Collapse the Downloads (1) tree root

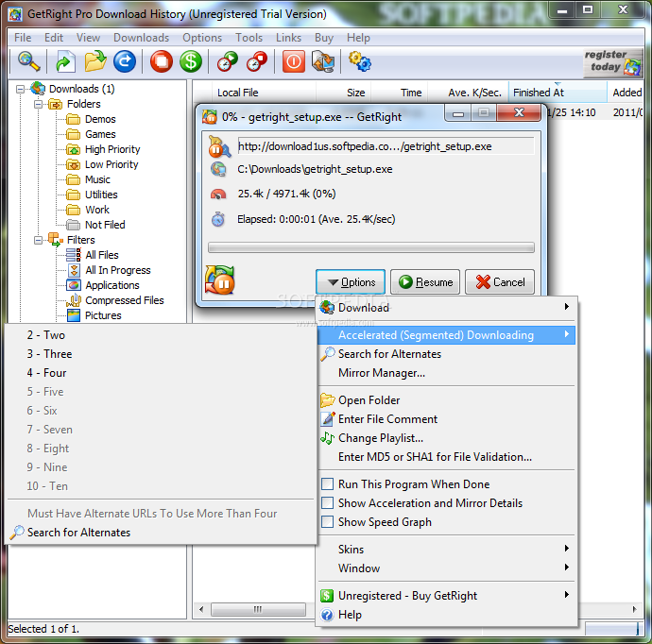click(x=20, y=89)
